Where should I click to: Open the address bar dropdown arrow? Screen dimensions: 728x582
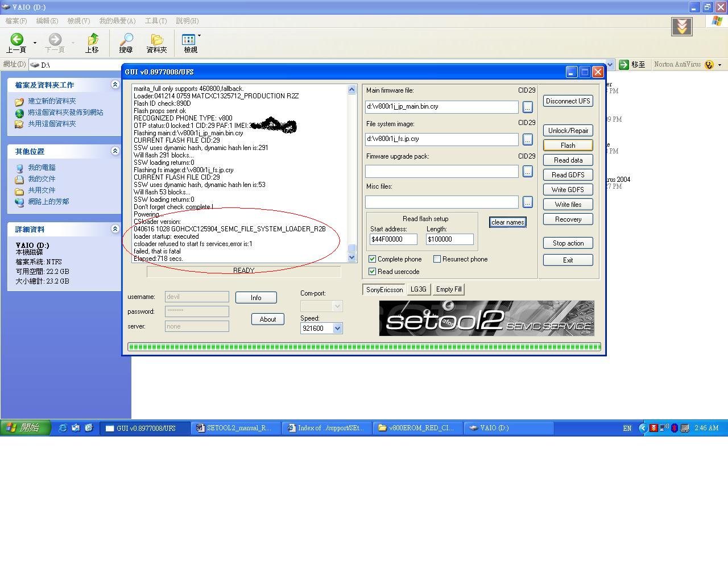(610, 65)
